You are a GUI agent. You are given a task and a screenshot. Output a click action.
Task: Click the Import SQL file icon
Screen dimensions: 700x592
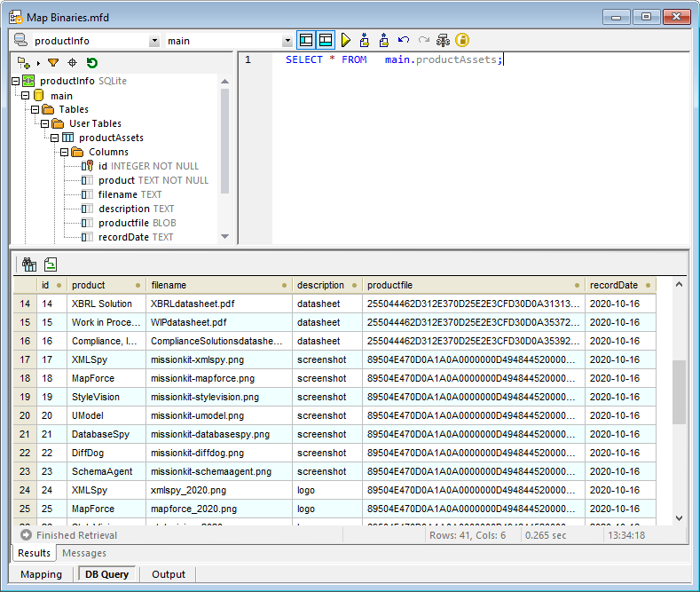[x=365, y=41]
